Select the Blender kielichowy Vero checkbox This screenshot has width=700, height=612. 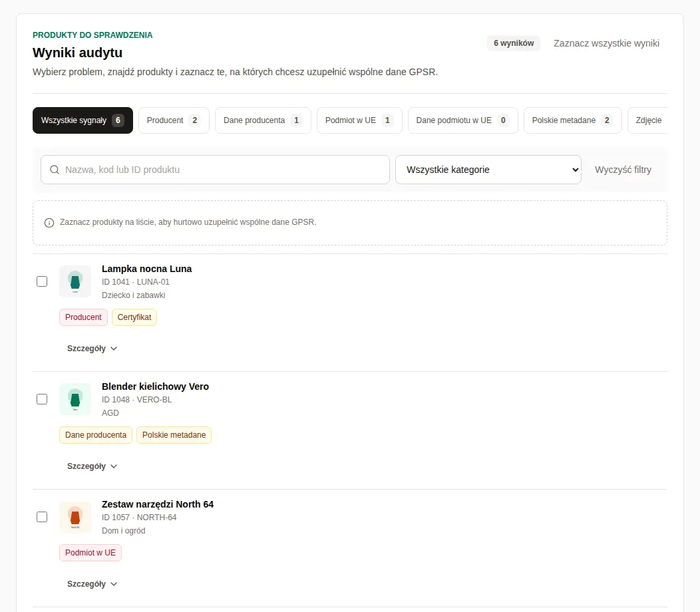coord(42,399)
